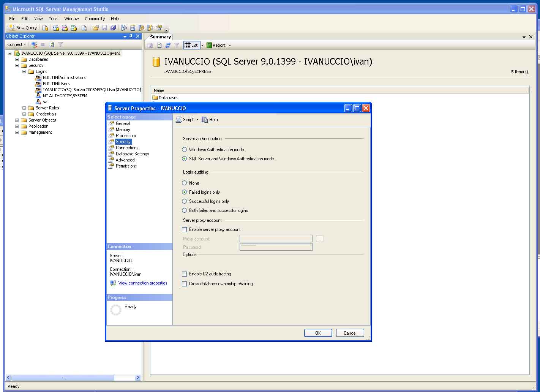Image resolution: width=540 pixels, height=392 pixels.
Task: Expand the Databases folder in Object Explorer
Action: 17,59
